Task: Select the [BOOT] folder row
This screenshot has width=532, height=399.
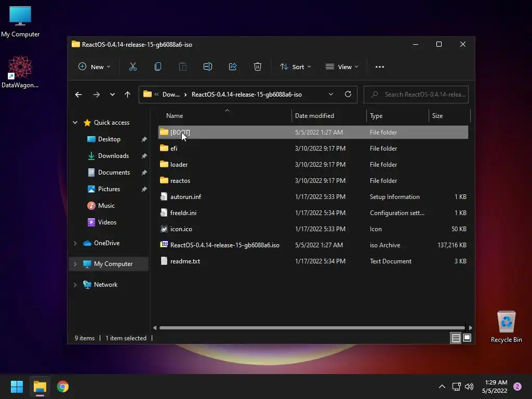Action: tap(313, 132)
